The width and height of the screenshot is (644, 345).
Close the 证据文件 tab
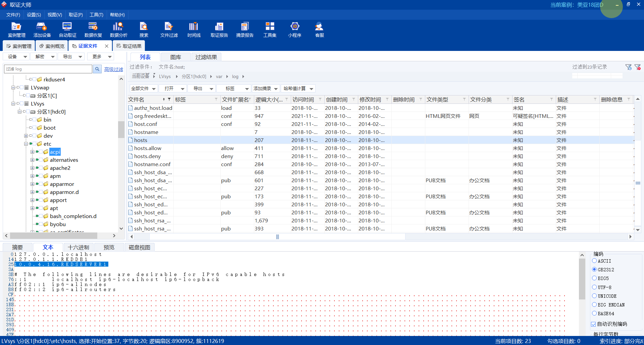[x=107, y=46]
